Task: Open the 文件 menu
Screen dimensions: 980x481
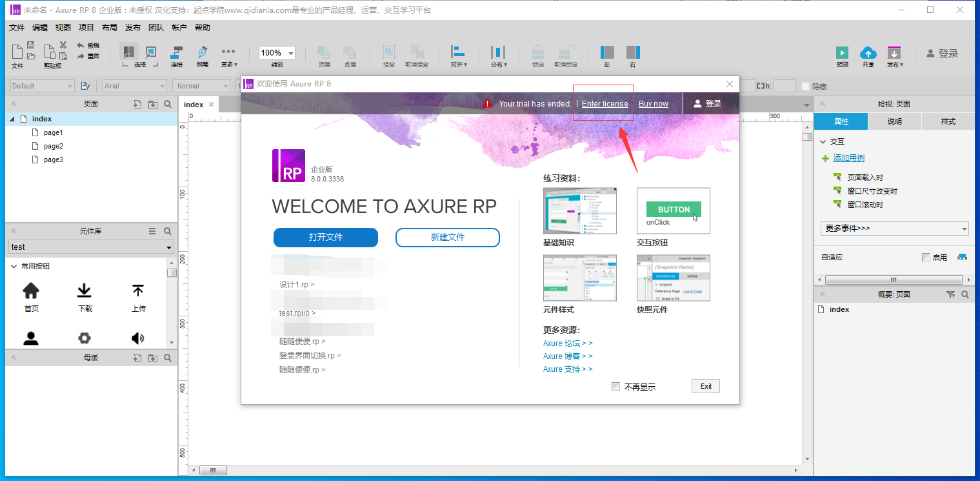Action: coord(17,28)
